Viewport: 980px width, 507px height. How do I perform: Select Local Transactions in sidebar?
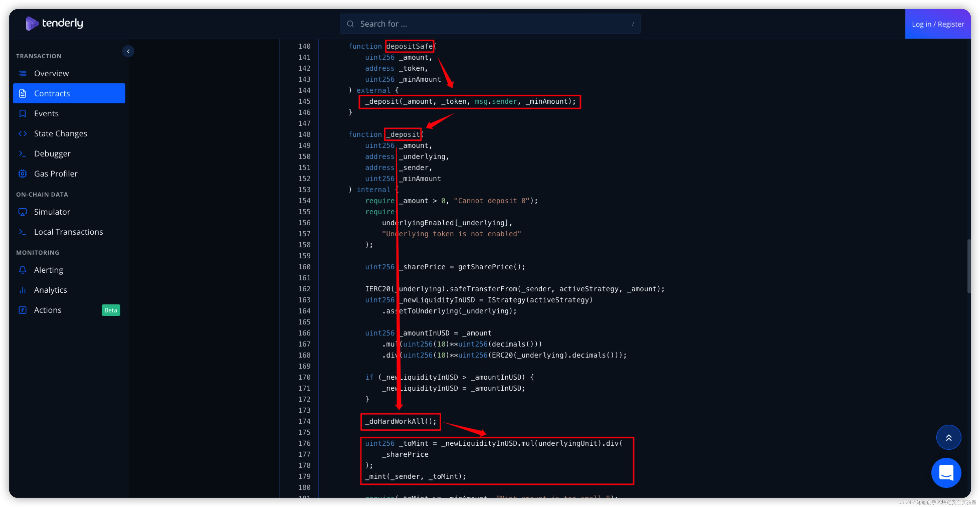[x=68, y=232]
